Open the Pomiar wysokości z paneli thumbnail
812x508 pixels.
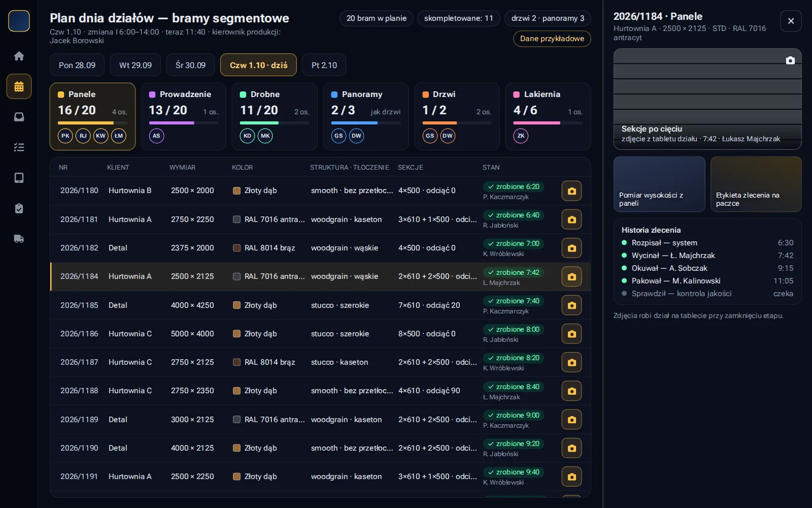[x=659, y=184]
